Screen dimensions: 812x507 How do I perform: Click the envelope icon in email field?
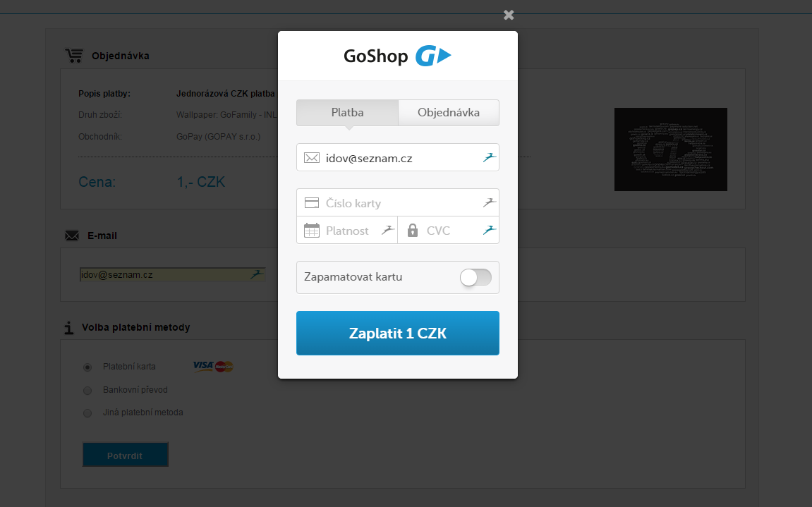click(312, 157)
